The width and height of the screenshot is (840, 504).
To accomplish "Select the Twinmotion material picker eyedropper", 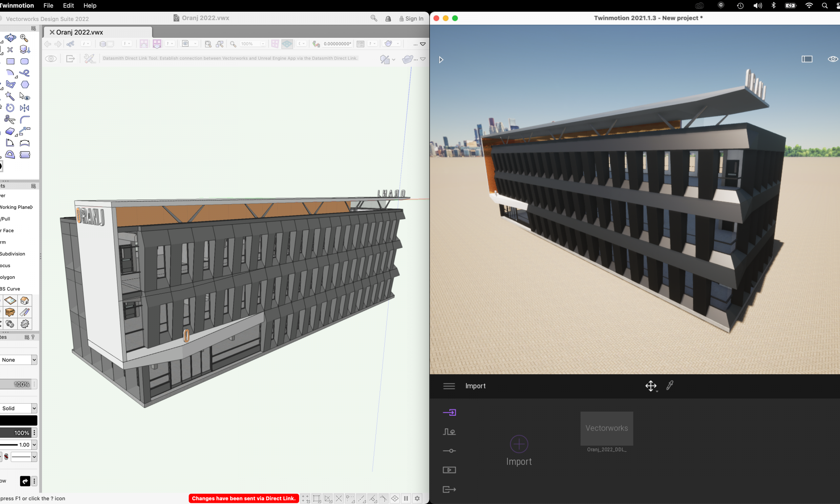I will pyautogui.click(x=670, y=386).
